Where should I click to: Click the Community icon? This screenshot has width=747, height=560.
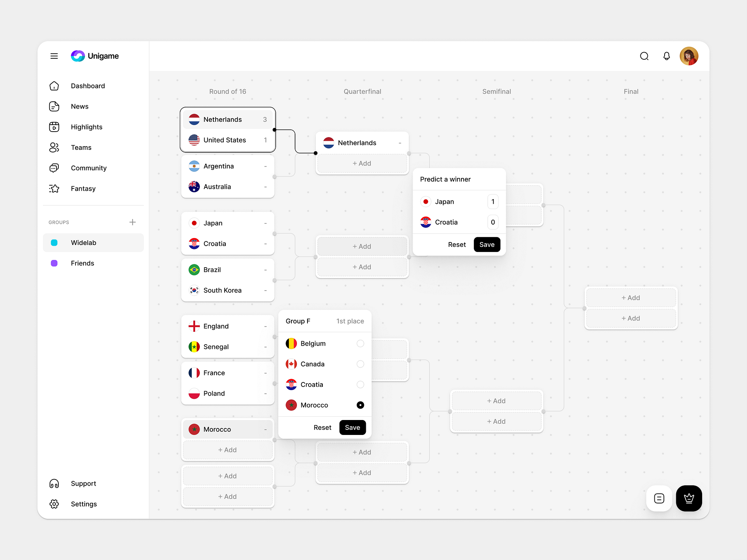(x=54, y=168)
